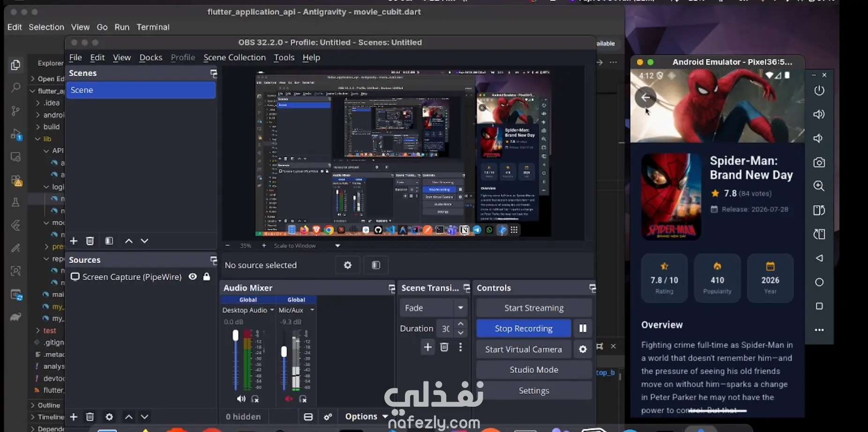Open scene filters in Scenes panel toolbar
This screenshot has height=432, width=868.
point(109,241)
